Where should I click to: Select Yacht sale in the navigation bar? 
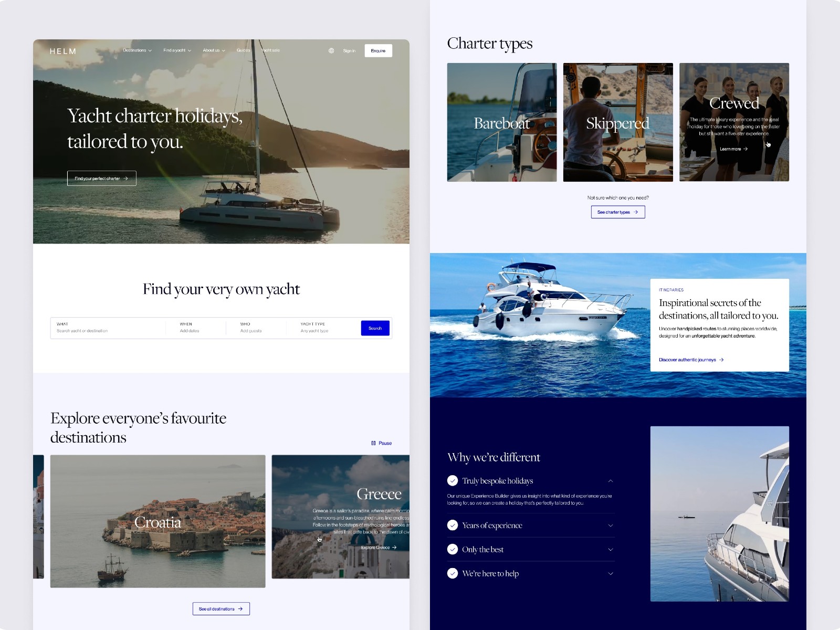pos(271,50)
